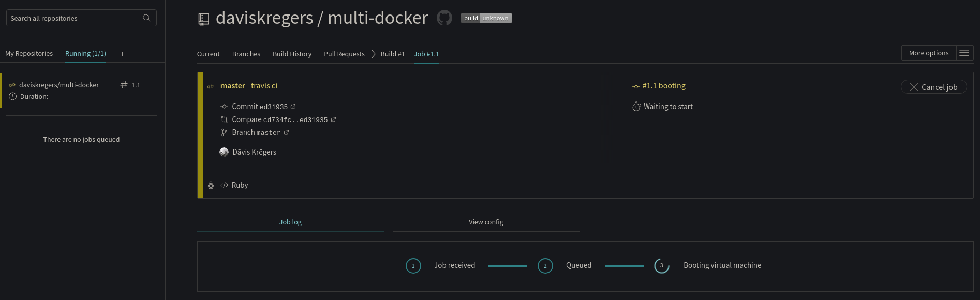Switch to My Repositories tab
Image resolution: width=980 pixels, height=300 pixels.
tap(29, 53)
